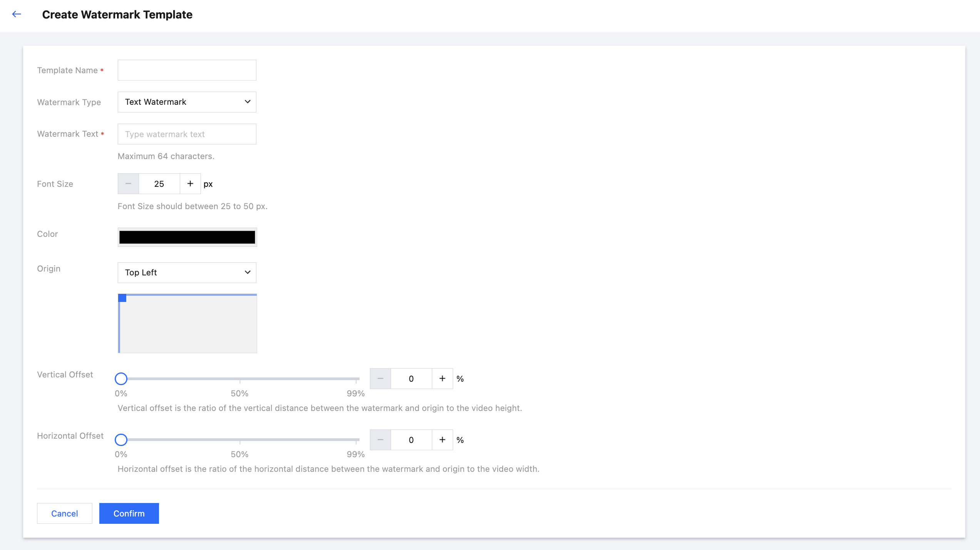The image size is (980, 550).
Task: Click the vertical offset percentage value field
Action: point(411,379)
